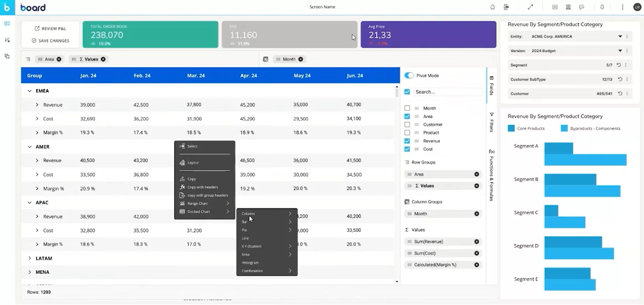Expand the LATAM group row
The image size is (644, 305).
pyautogui.click(x=30, y=259)
